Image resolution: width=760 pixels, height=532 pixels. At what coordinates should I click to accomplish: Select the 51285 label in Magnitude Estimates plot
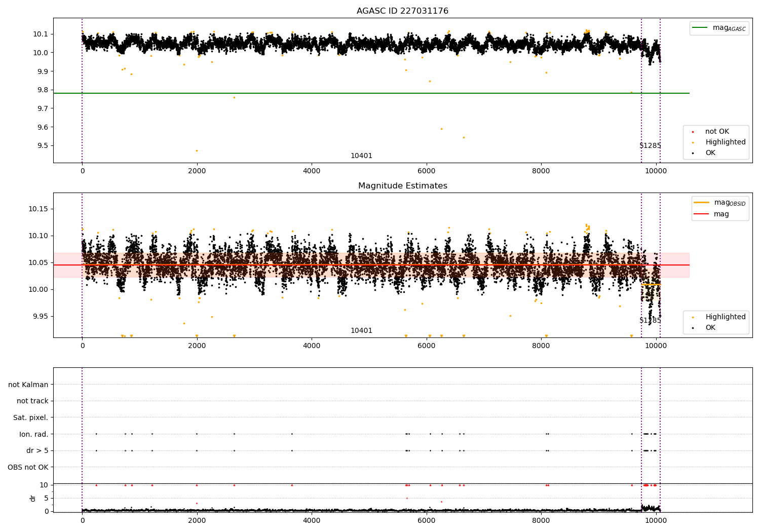[650, 321]
